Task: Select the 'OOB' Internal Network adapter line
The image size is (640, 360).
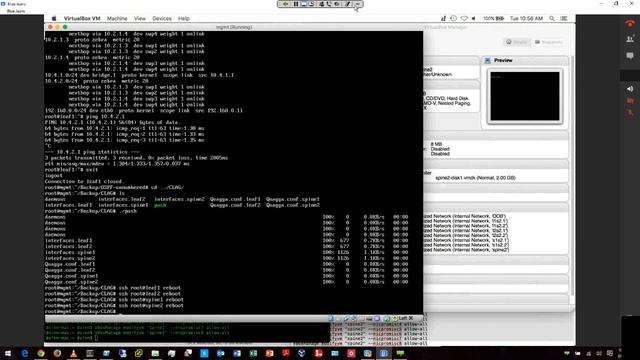Action: point(465,216)
